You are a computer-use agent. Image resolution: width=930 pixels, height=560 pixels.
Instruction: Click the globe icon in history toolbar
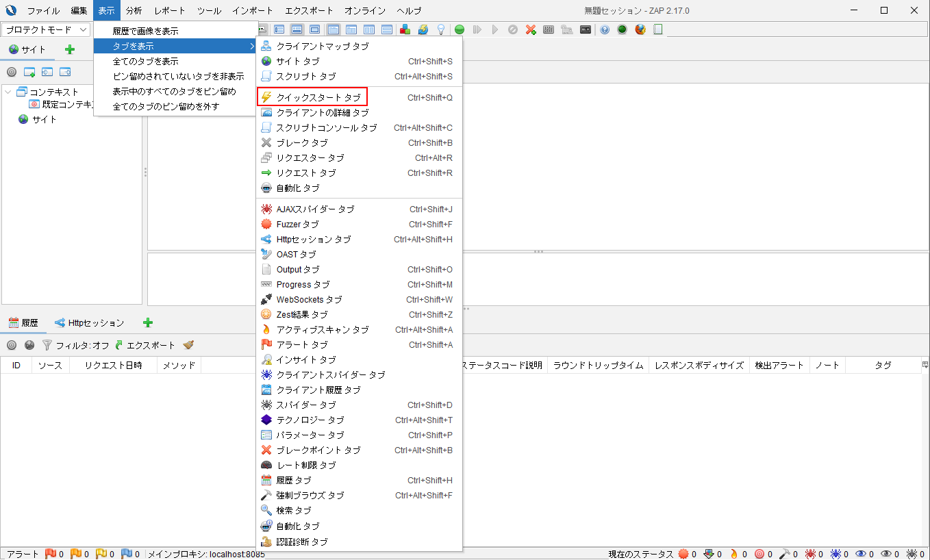coord(29,345)
